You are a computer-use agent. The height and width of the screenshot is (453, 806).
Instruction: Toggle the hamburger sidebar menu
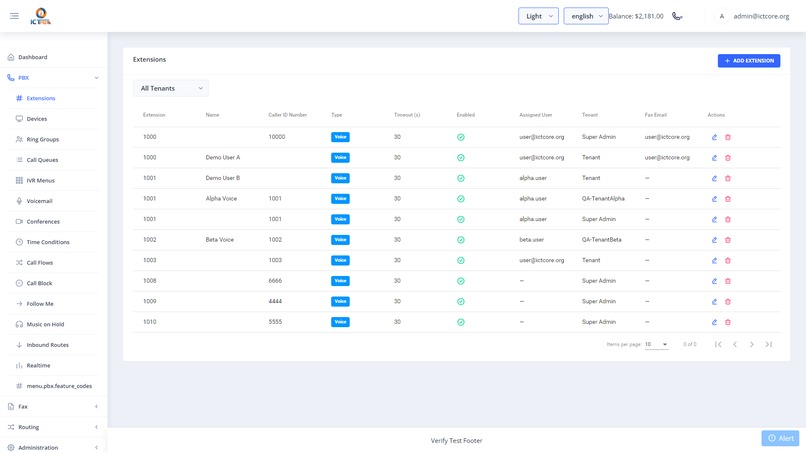(14, 16)
